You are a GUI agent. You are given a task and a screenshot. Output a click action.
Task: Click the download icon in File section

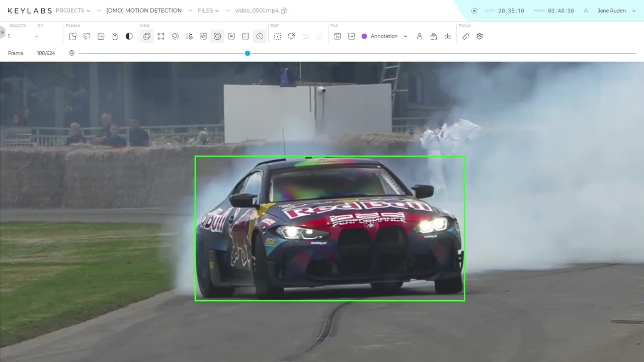pyautogui.click(x=447, y=36)
